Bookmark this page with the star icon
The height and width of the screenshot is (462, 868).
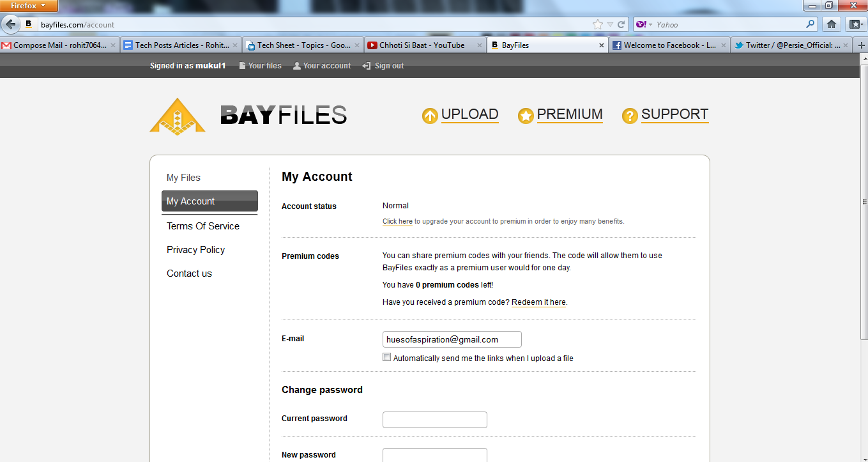click(598, 24)
